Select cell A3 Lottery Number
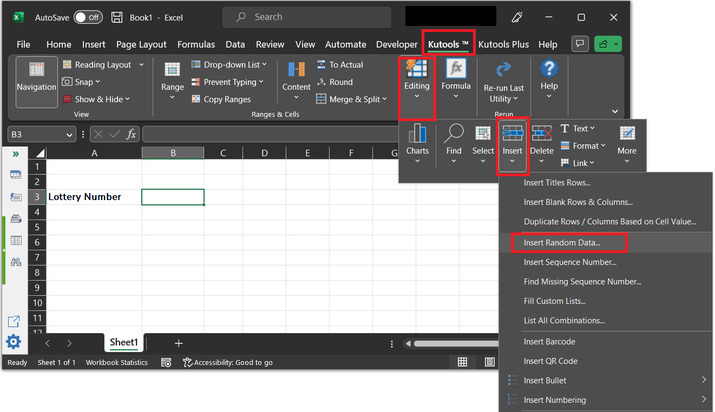Screen dimensions: 715x412 point(94,197)
